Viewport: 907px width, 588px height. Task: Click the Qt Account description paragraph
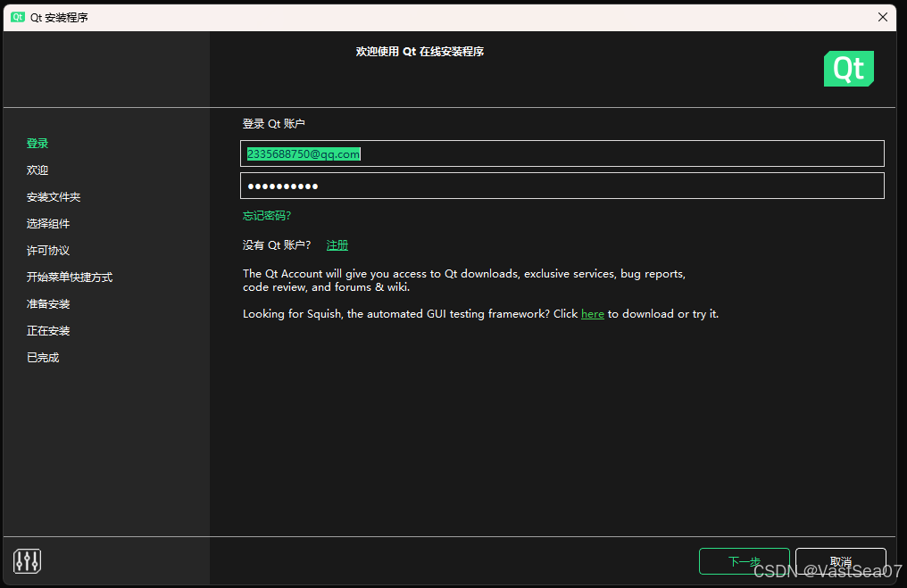464,280
